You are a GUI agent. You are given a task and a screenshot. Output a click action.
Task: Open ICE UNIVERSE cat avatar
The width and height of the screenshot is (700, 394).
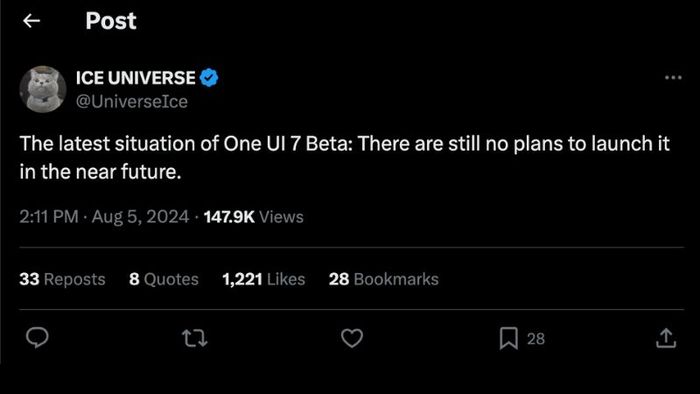43,89
